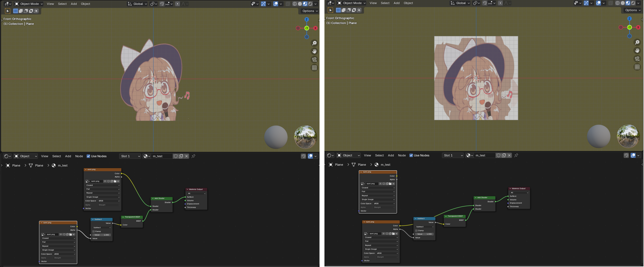Viewport: 644px width, 267px height.
Task: Click the zoom magnifier icon in left viewport
Action: (x=314, y=43)
